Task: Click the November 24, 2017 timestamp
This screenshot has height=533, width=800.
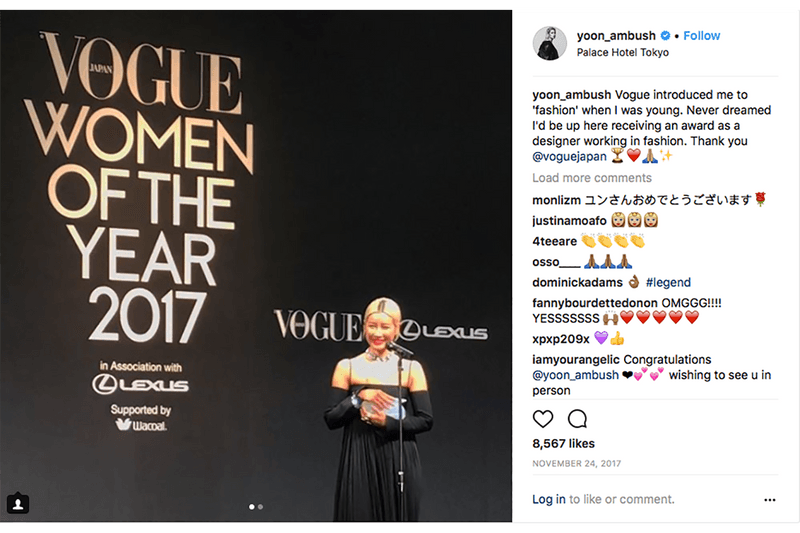Action: tap(577, 464)
